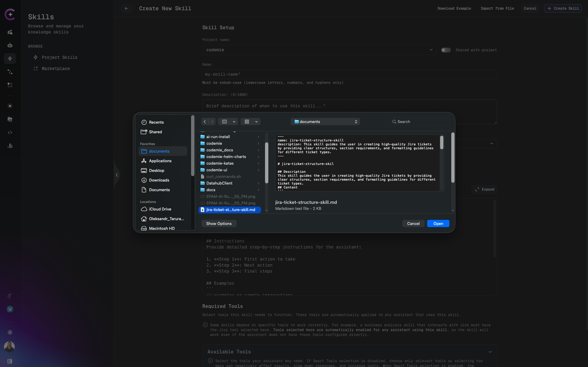This screenshot has height=367, width=588.
Task: Select the lightning Skills icon in sidebar
Action: click(x=10, y=59)
